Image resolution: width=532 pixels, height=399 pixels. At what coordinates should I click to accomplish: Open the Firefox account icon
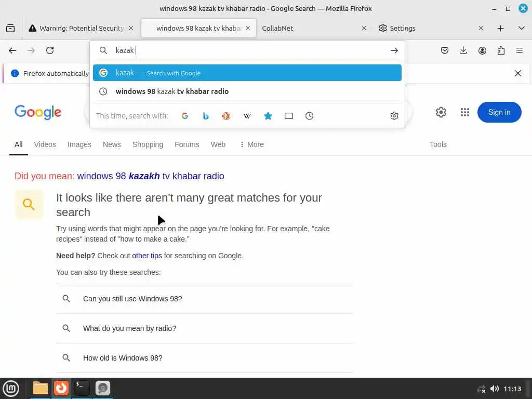[482, 50]
